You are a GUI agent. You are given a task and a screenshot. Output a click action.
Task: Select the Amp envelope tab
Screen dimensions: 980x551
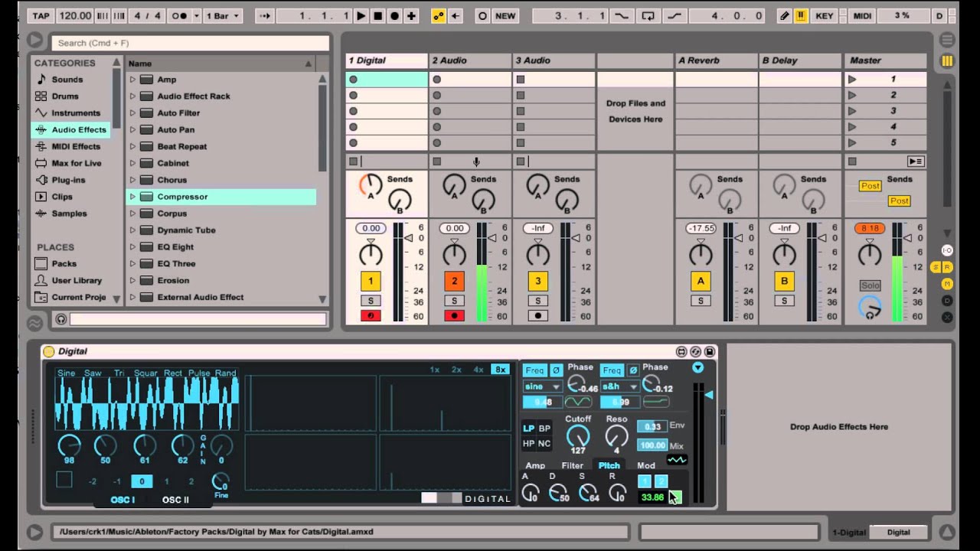535,465
